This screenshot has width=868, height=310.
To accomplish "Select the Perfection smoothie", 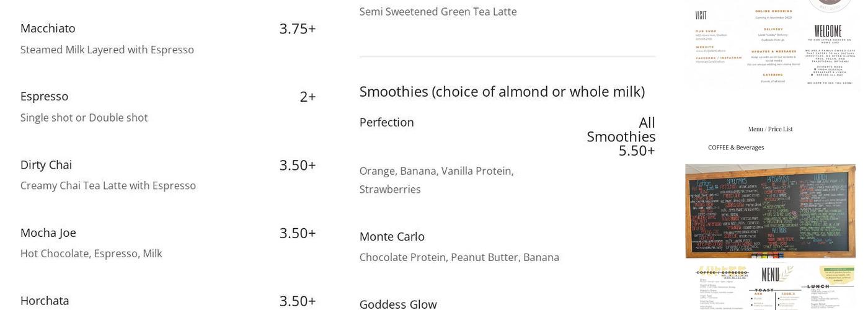I will (x=386, y=123).
